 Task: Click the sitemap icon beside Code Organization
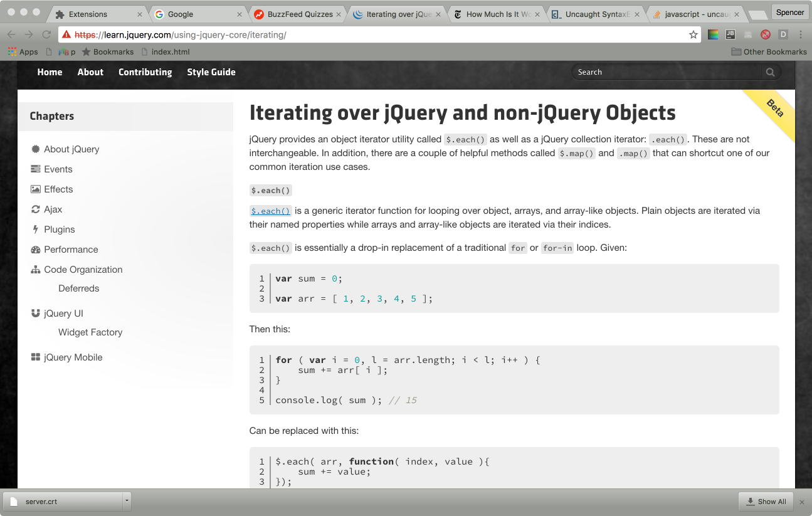(36, 270)
